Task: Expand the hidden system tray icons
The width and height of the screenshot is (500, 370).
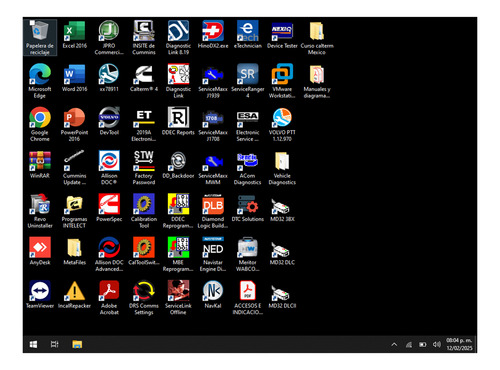Action: click(x=394, y=345)
